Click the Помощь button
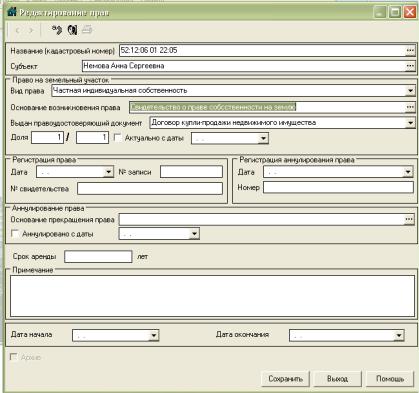The image size is (419, 393). (x=390, y=379)
